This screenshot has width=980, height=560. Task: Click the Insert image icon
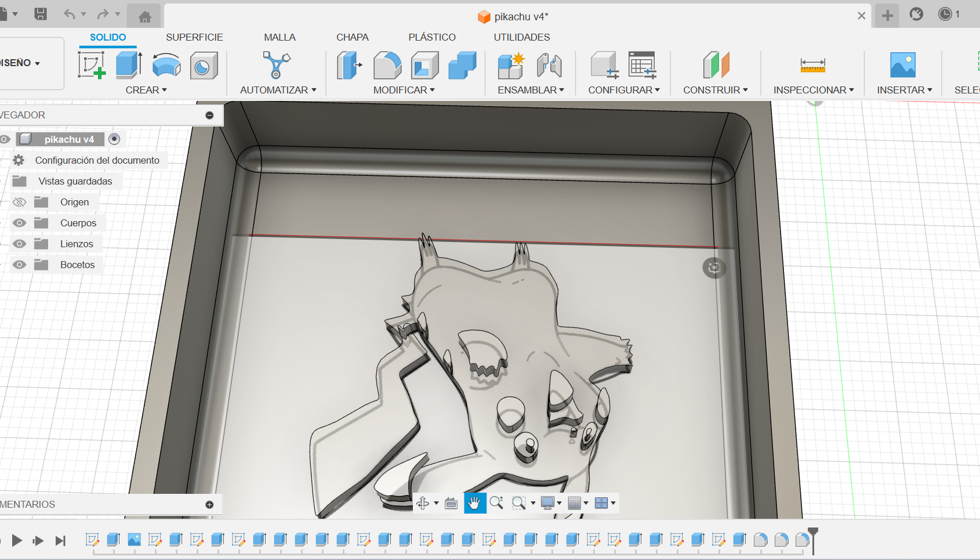pos(903,65)
